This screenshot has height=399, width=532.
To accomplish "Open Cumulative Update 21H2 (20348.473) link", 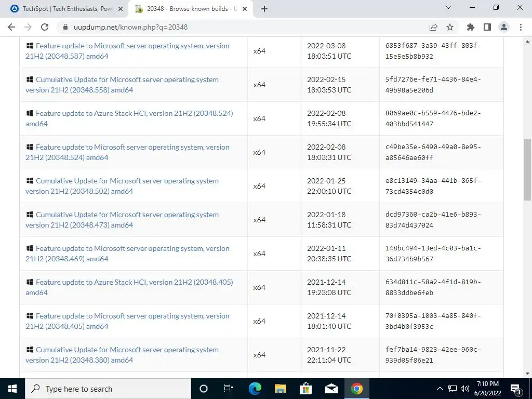I will point(122,220).
